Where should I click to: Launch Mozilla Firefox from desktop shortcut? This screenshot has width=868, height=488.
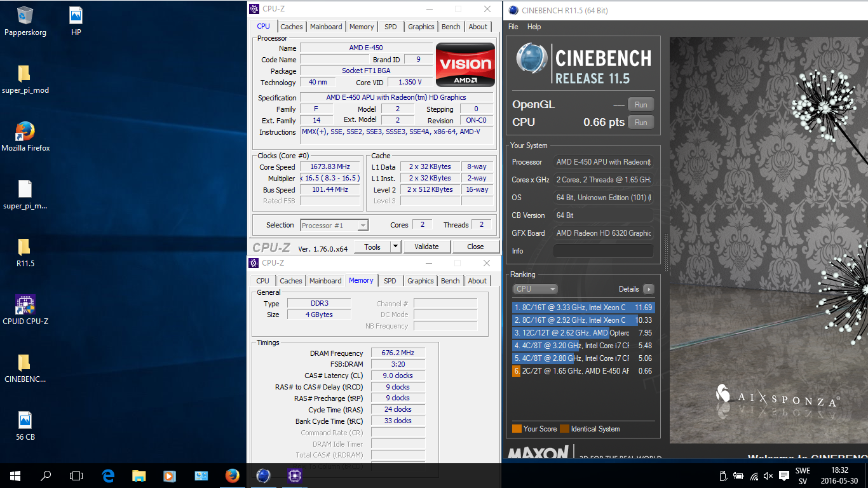(x=25, y=137)
